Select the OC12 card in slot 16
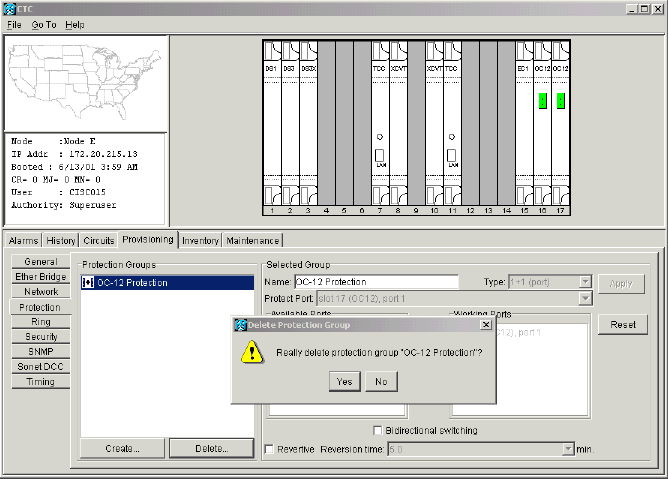668x479 pixels. [542, 124]
